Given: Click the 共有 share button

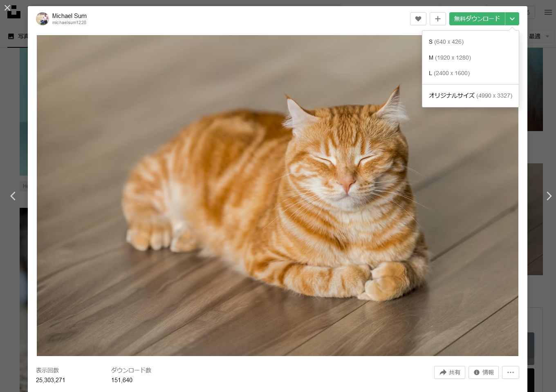Looking at the screenshot, I should [x=450, y=372].
